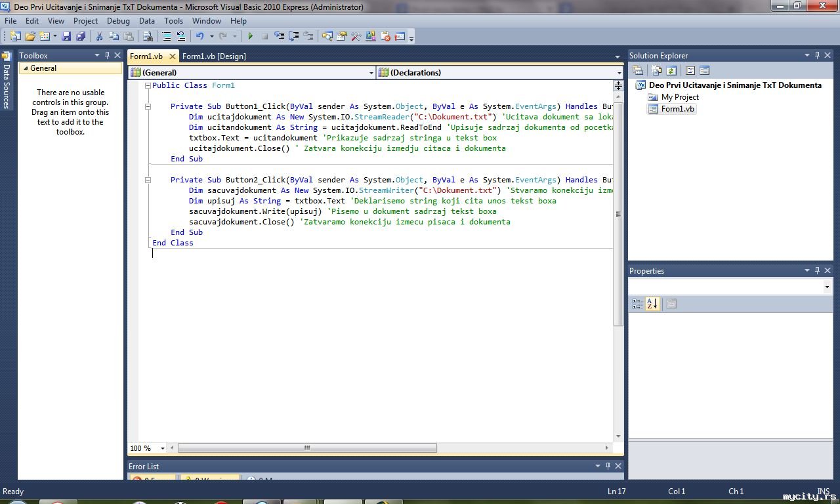
Task: Click the Cut scissors icon
Action: click(99, 37)
